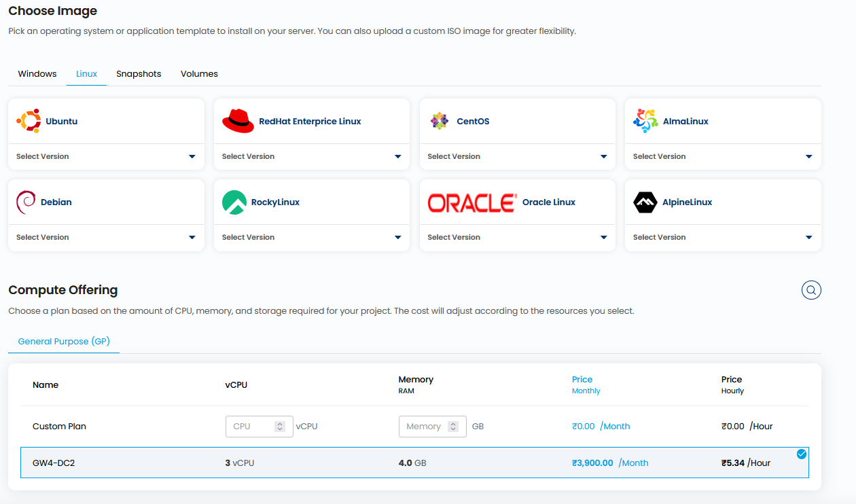Click the Price Hourly column header
The width and height of the screenshot is (856, 504).
click(x=732, y=385)
